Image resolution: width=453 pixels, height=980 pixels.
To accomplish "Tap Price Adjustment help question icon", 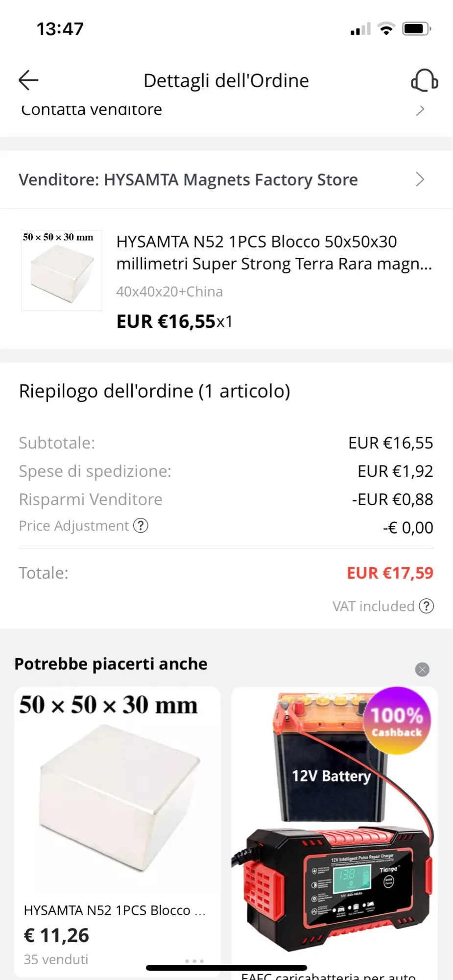I will point(141,526).
